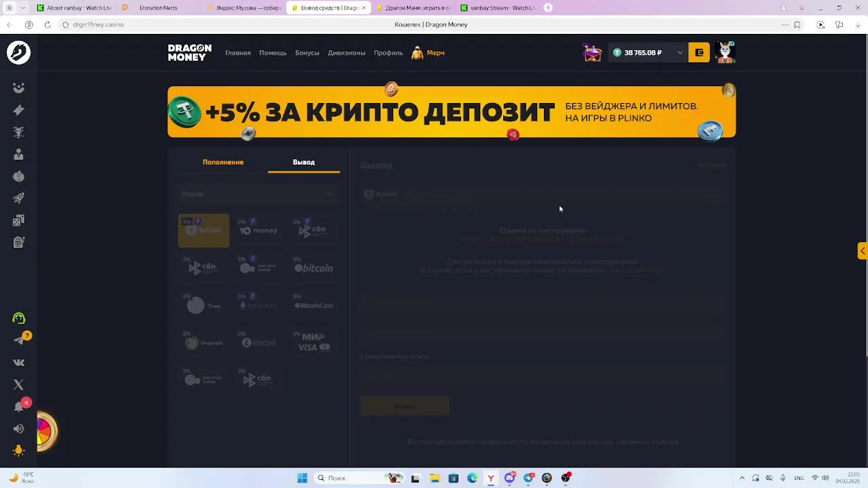Open the ticket icon in left sidebar
868x488 pixels.
pyautogui.click(x=18, y=110)
